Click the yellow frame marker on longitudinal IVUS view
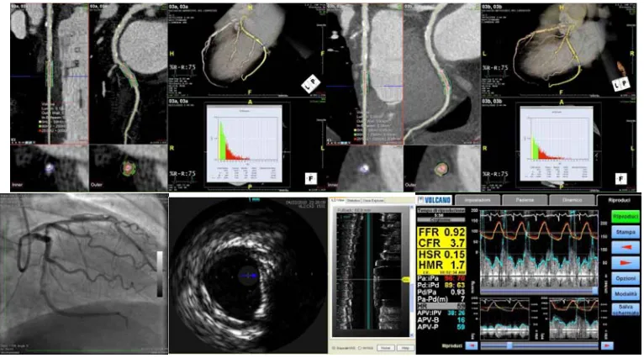Image resolution: width=644 pixels, height=358 pixels. [405, 280]
